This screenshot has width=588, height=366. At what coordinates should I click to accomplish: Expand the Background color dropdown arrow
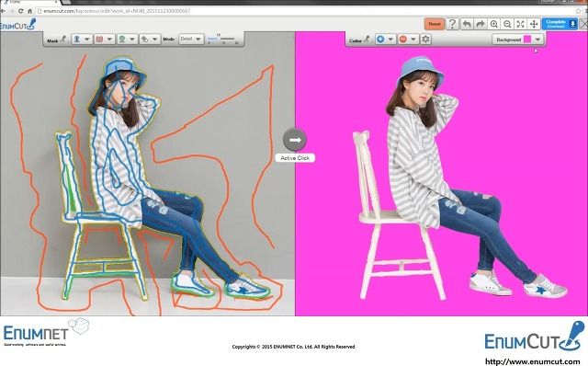(537, 40)
